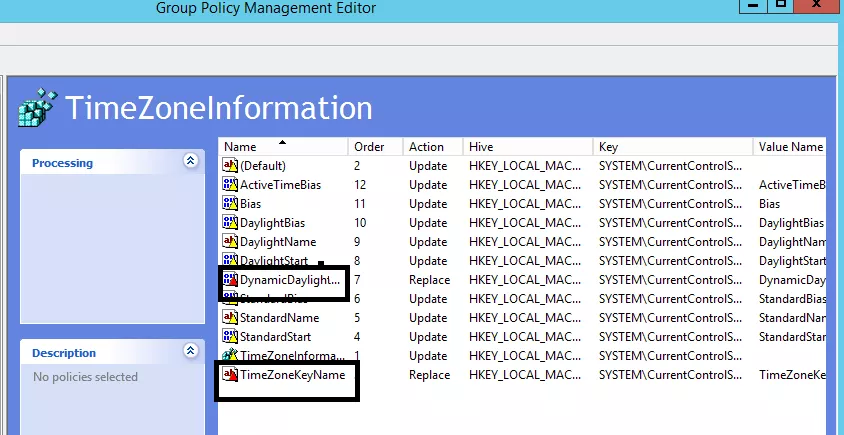The width and height of the screenshot is (844, 435).
Task: Click order value 10 in DaylightBias row
Action: 360,223
